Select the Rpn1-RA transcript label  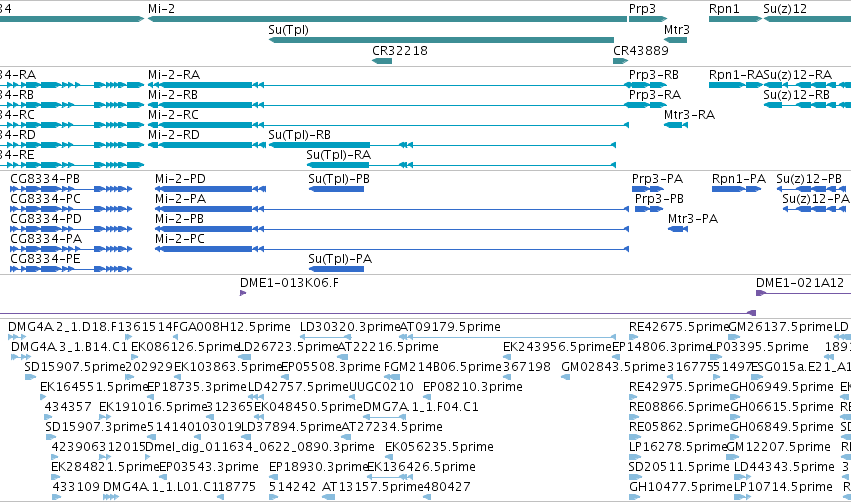coord(735,75)
